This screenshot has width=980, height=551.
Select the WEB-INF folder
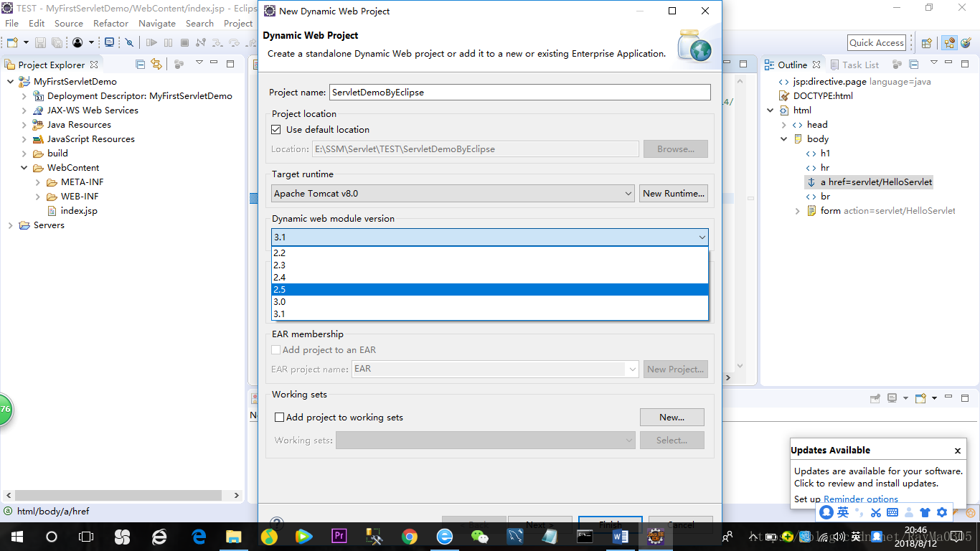click(x=80, y=197)
